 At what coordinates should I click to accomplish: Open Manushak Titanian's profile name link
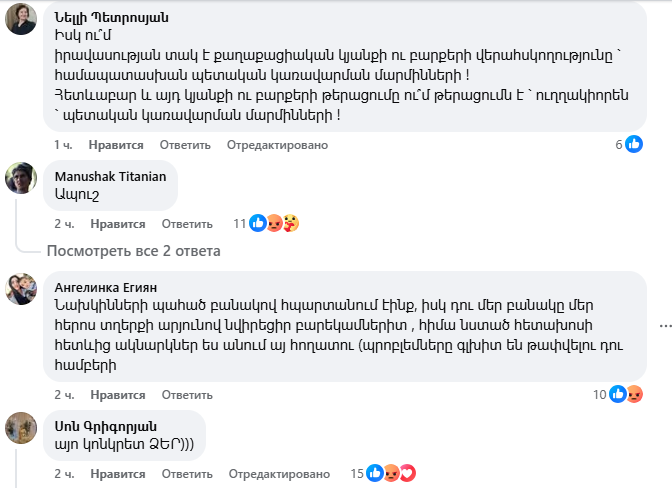coord(111,176)
